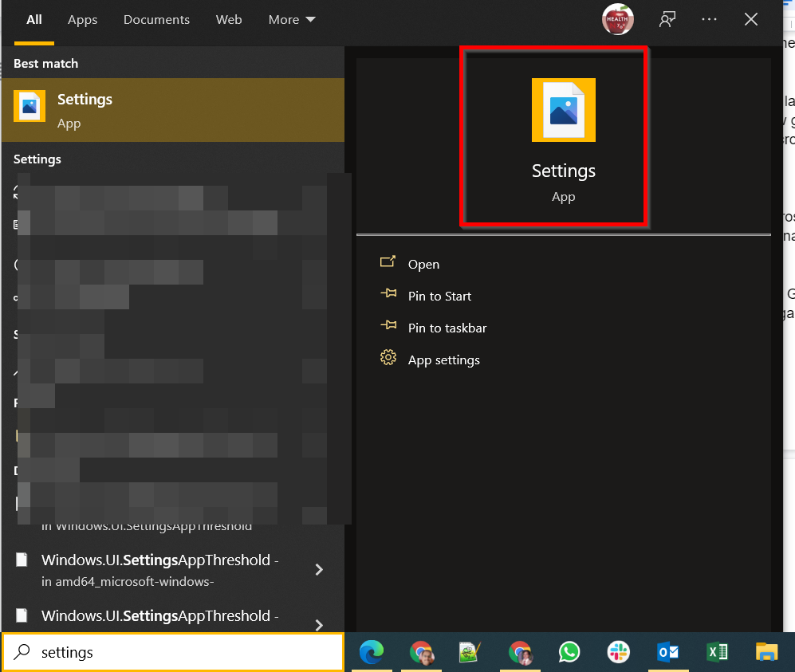The width and height of the screenshot is (795, 672).
Task: Open the three-dots options menu
Action: (x=709, y=20)
